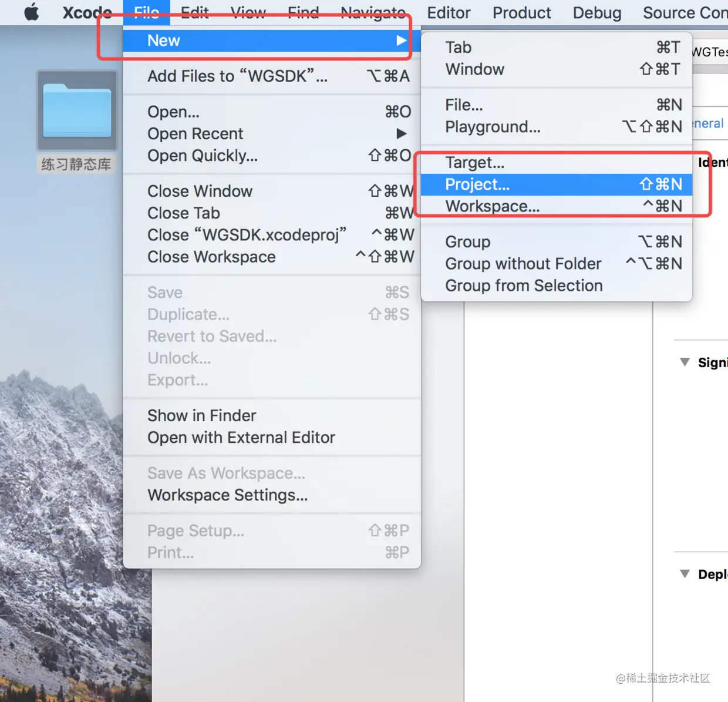Switch to the General tab
The width and height of the screenshot is (728, 702).
708,123
